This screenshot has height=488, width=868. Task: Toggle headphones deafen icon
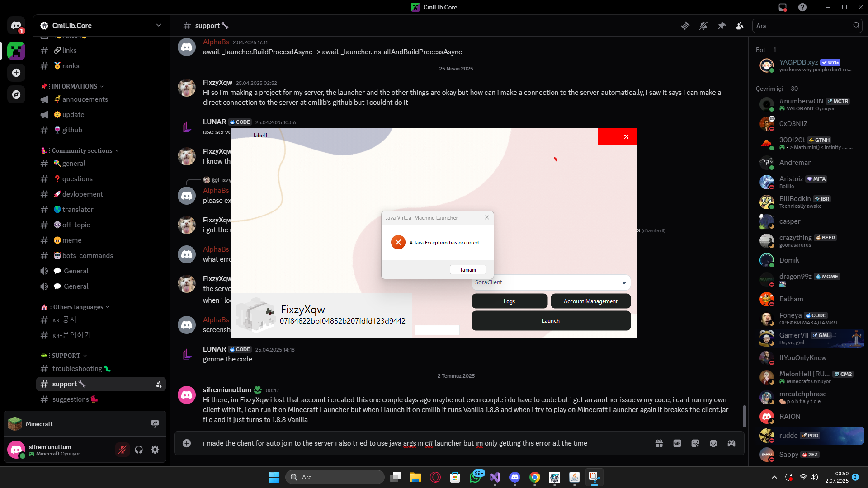[139, 450]
